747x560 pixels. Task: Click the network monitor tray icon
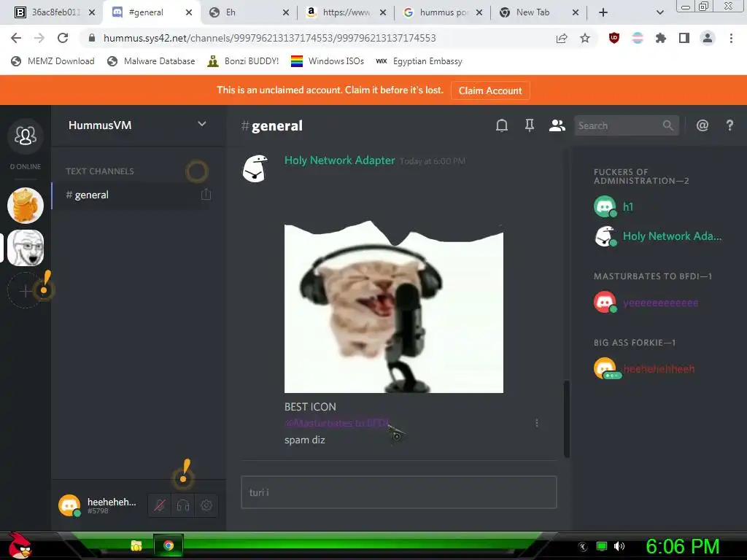coord(602,546)
